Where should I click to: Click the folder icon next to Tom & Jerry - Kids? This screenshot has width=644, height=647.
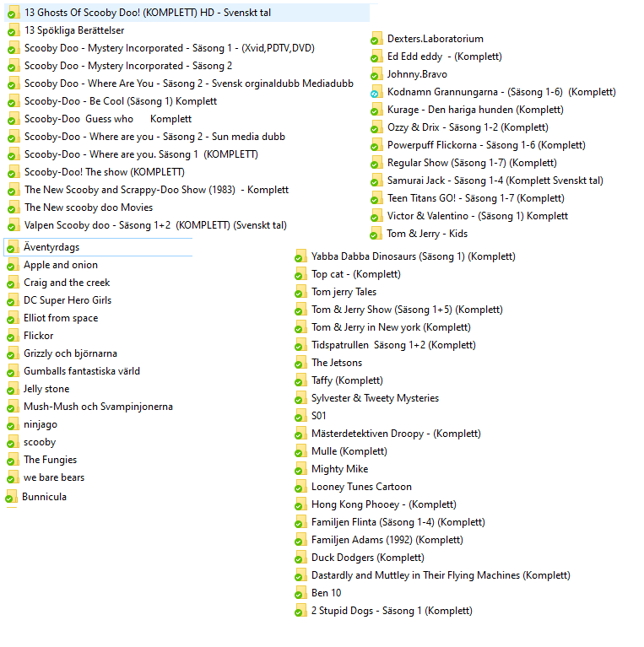[376, 234]
